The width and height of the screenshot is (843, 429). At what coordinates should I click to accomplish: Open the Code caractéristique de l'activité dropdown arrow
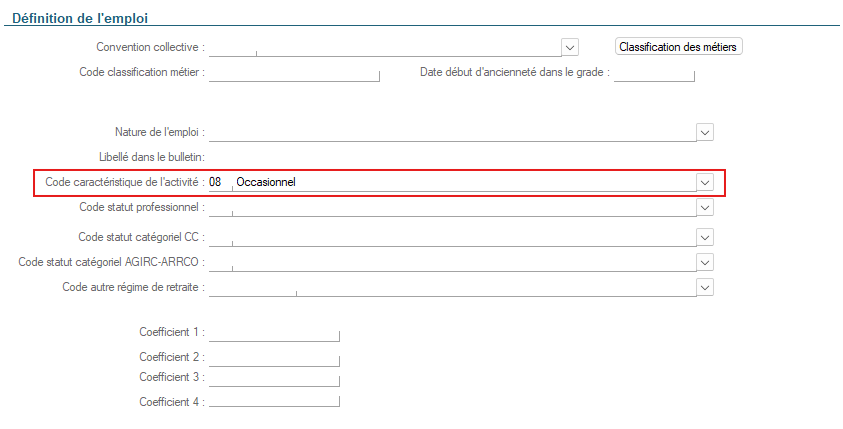click(704, 182)
